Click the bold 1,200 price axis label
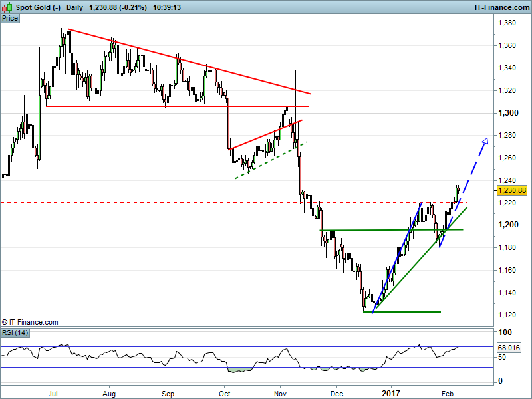Viewport: 532px width, 399px height. coord(508,225)
